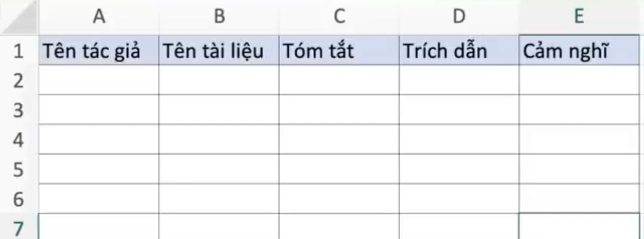This screenshot has width=644, height=239.
Task: Select column A header
Action: 99,17
